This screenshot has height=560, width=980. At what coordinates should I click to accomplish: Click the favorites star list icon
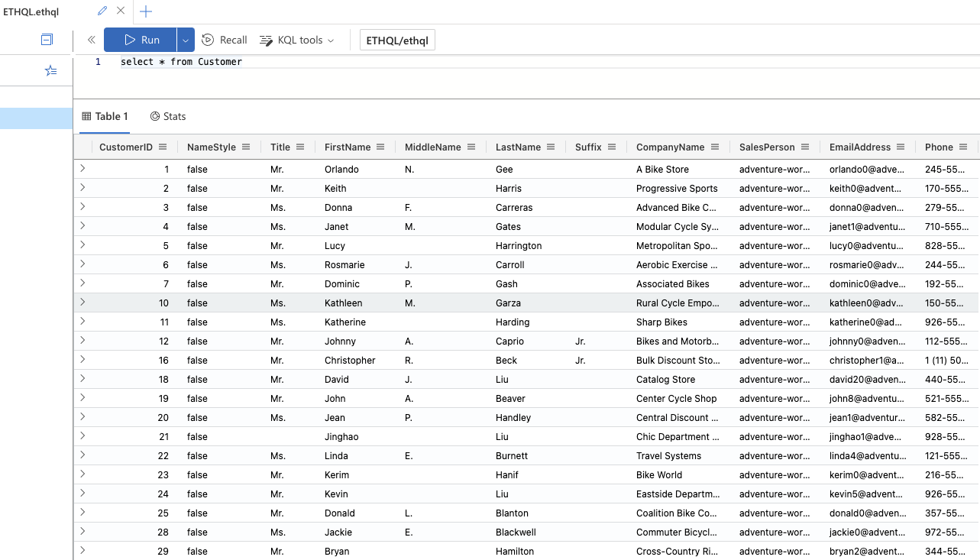click(x=50, y=70)
